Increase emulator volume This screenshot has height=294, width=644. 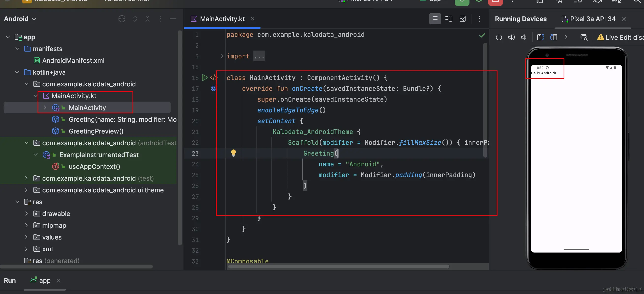(x=512, y=38)
